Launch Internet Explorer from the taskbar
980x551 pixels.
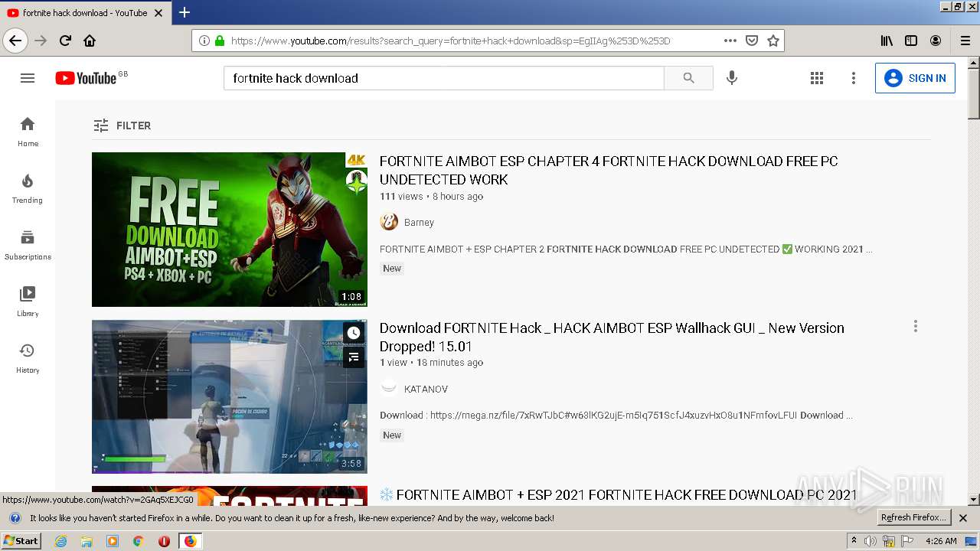pyautogui.click(x=61, y=541)
